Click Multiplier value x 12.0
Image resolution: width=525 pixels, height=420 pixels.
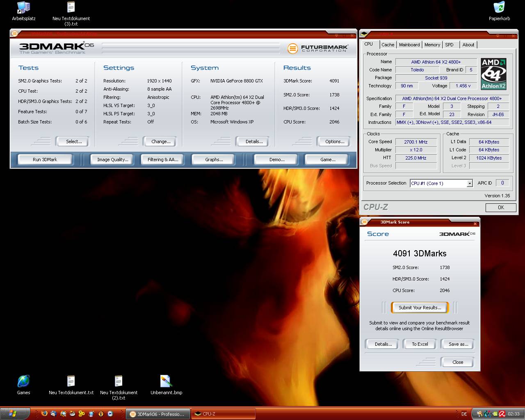pyautogui.click(x=415, y=150)
